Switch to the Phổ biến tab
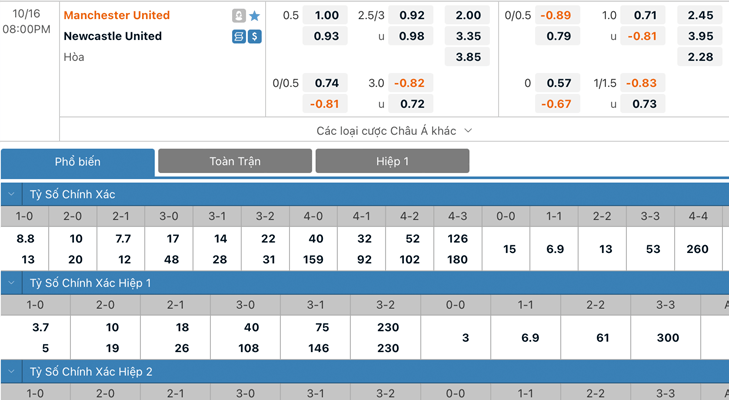Viewport: 729px width, 400px height. tap(78, 162)
